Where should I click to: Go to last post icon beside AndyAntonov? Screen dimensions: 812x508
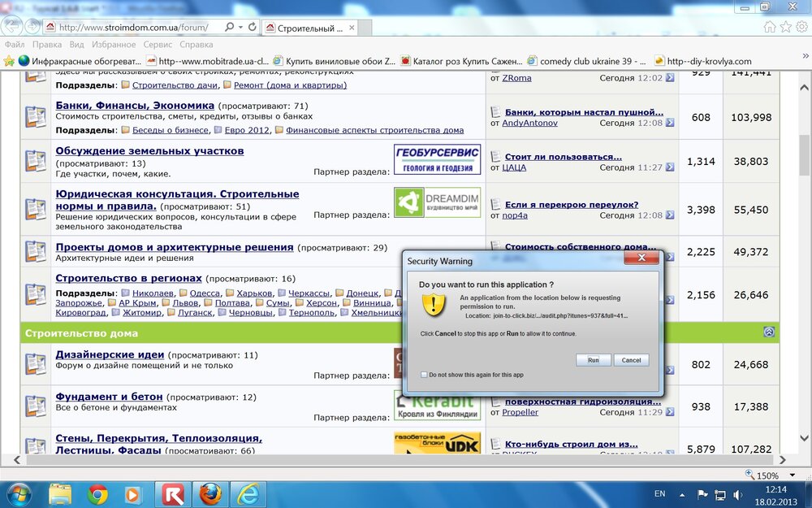[670, 123]
